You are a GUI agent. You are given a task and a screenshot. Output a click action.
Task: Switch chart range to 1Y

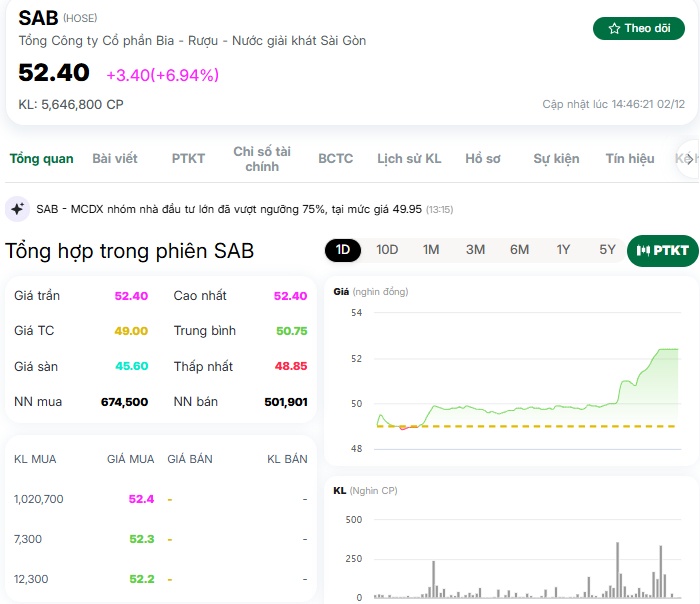click(x=563, y=250)
